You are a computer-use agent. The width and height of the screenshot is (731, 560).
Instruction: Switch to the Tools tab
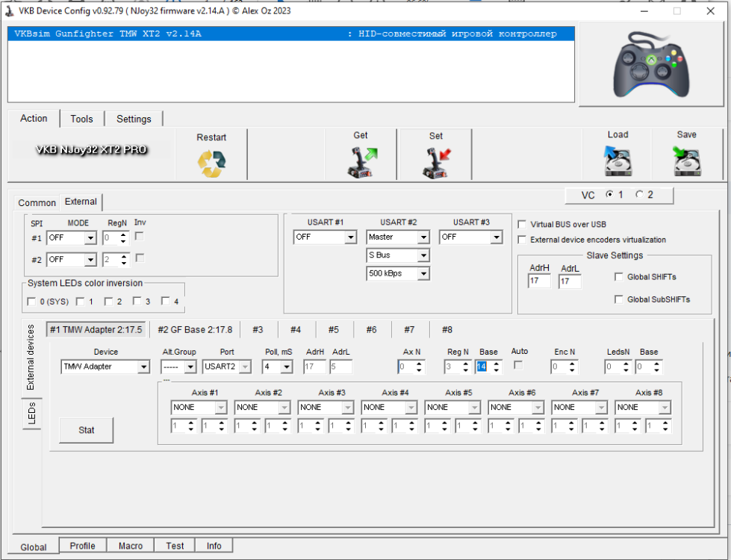(81, 119)
